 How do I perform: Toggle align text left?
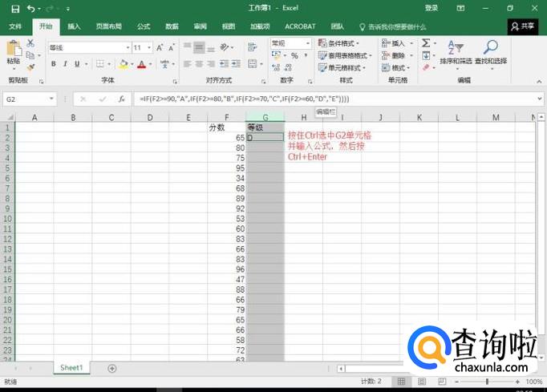pyautogui.click(x=188, y=64)
